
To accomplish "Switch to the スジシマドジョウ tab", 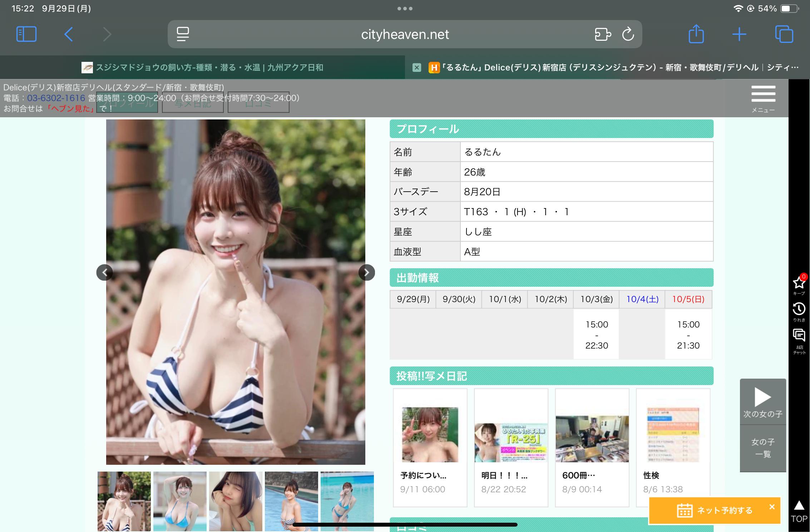I will pos(202,67).
